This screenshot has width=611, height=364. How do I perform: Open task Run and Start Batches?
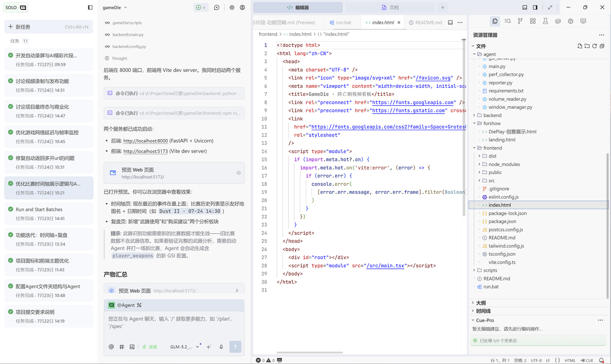pos(49,214)
